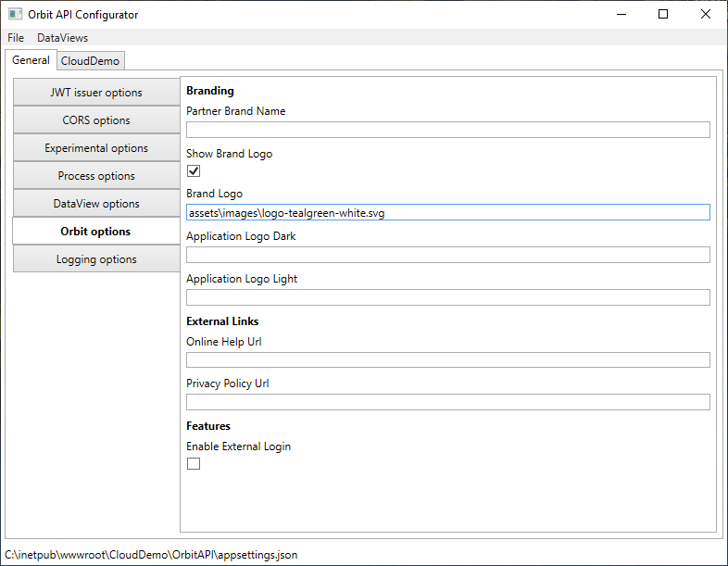728x566 pixels.
Task: Enable the External Login checkbox
Action: (194, 463)
